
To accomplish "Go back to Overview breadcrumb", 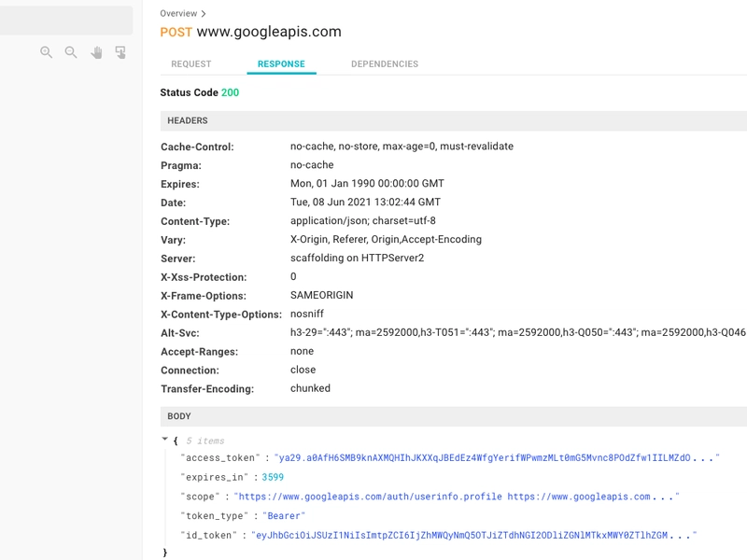I will coord(178,13).
